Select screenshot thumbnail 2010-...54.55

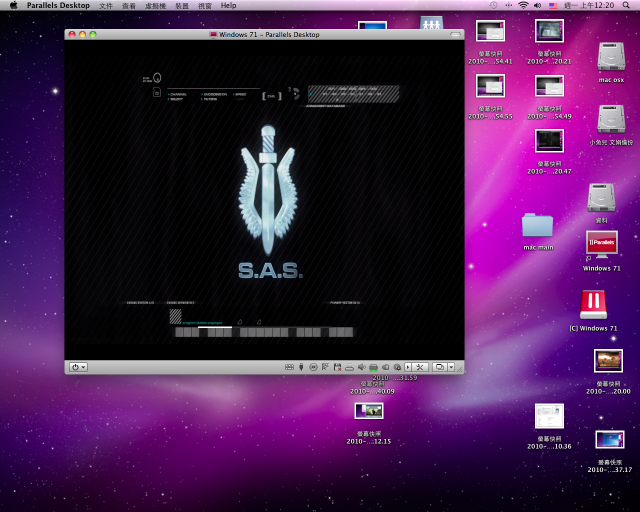pos(490,86)
